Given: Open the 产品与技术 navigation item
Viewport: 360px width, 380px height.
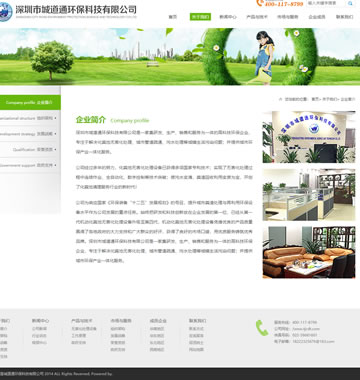Looking at the screenshot, I should point(257,17).
